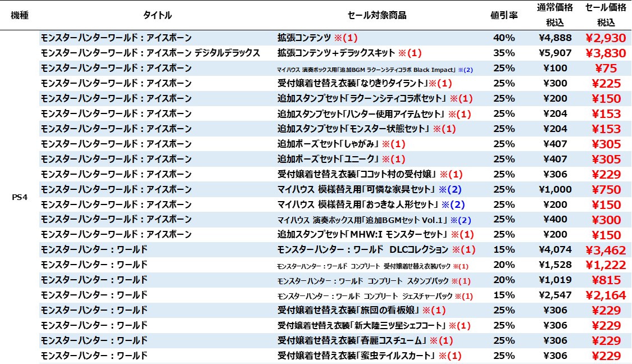This screenshot has width=632, height=364.
Task: Click ¥204 regular price in モンスター状態セット row
Action: (x=555, y=129)
